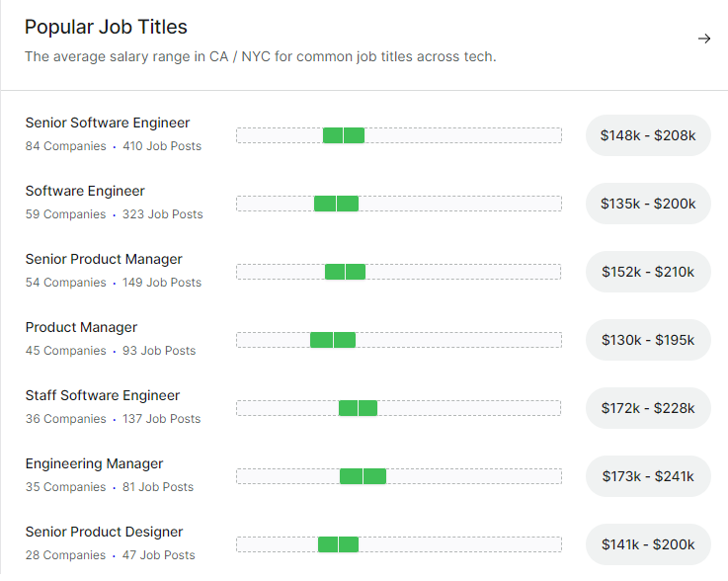
Task: Open the Engineering Manager job title
Action: (94, 464)
